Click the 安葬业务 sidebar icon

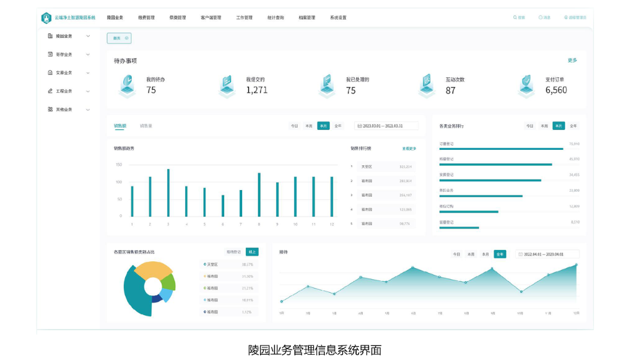tap(50, 73)
